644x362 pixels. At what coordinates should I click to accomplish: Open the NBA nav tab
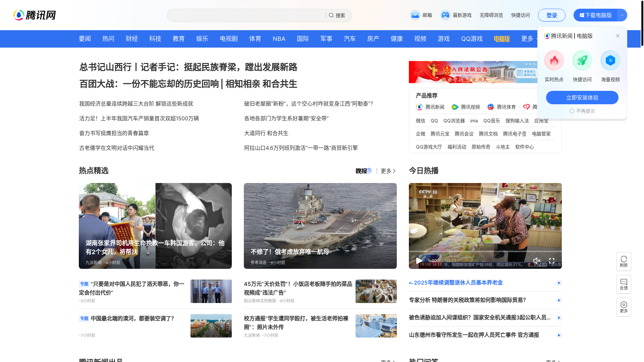click(x=279, y=39)
